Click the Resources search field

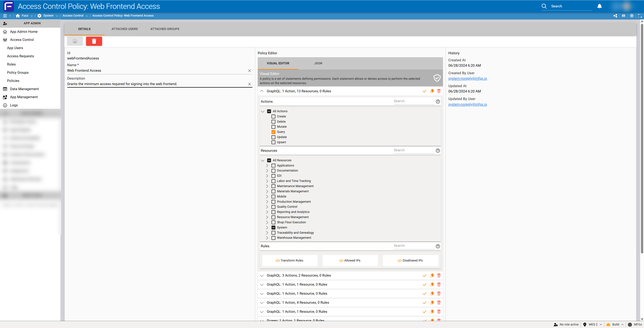pyautogui.click(x=414, y=150)
